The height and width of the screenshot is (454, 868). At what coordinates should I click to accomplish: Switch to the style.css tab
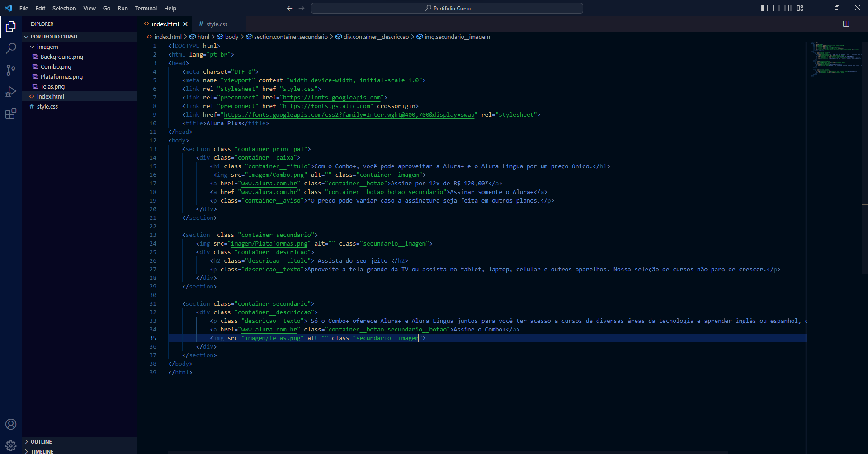click(217, 24)
